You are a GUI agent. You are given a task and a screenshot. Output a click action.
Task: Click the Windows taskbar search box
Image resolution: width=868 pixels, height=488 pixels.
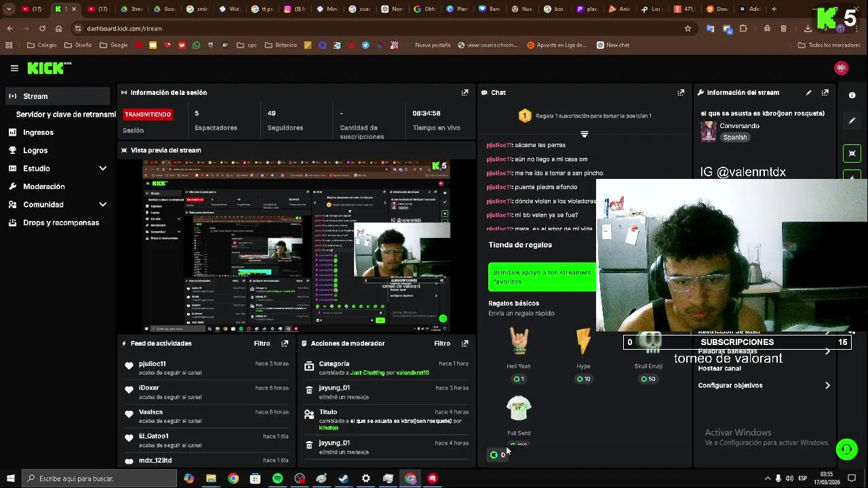[x=98, y=479]
